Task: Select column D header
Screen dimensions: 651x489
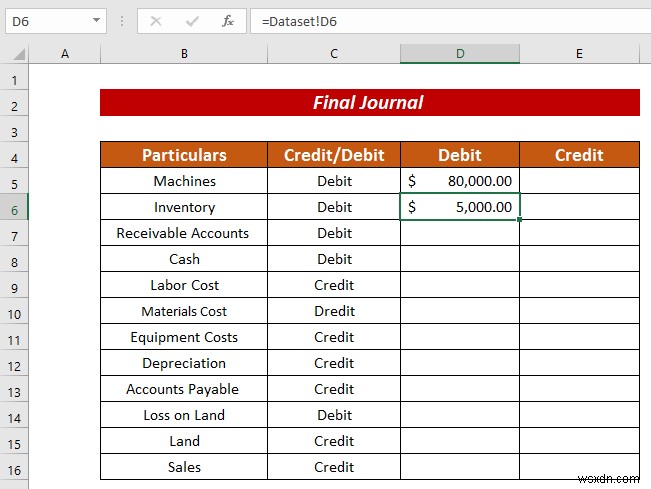Action: click(x=460, y=54)
